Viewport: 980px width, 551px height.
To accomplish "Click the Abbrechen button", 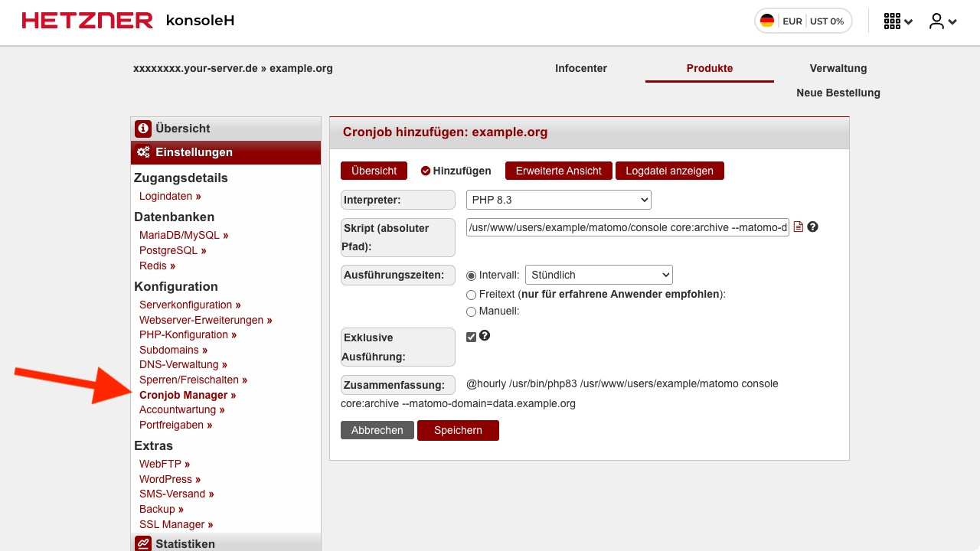I will click(377, 430).
